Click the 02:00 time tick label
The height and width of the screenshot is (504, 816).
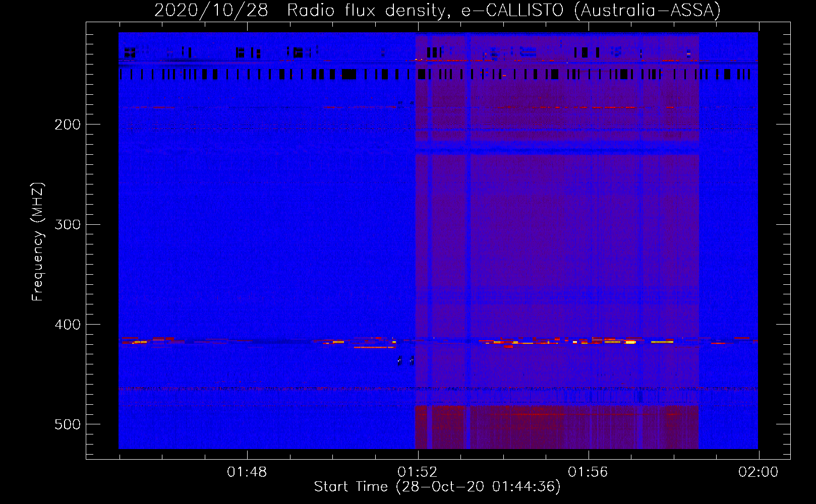[758, 472]
